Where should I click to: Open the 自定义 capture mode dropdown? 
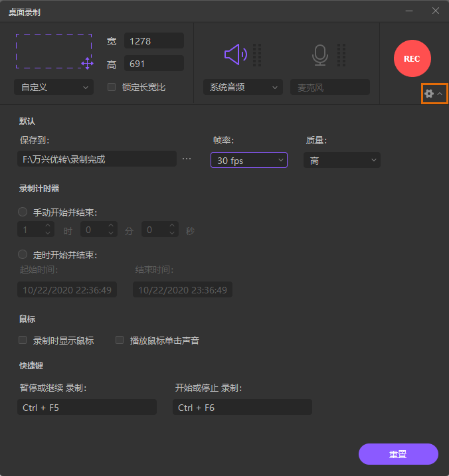click(54, 87)
